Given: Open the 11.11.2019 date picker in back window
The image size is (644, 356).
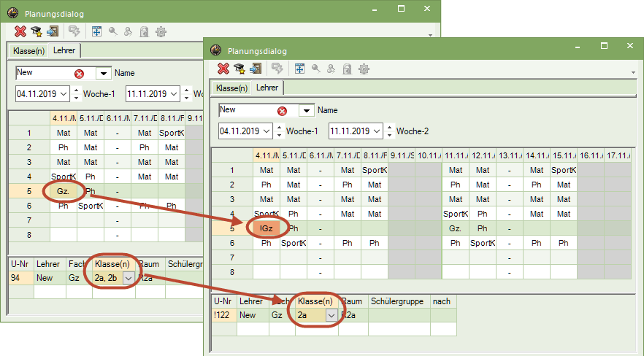Looking at the screenshot, I should point(174,94).
